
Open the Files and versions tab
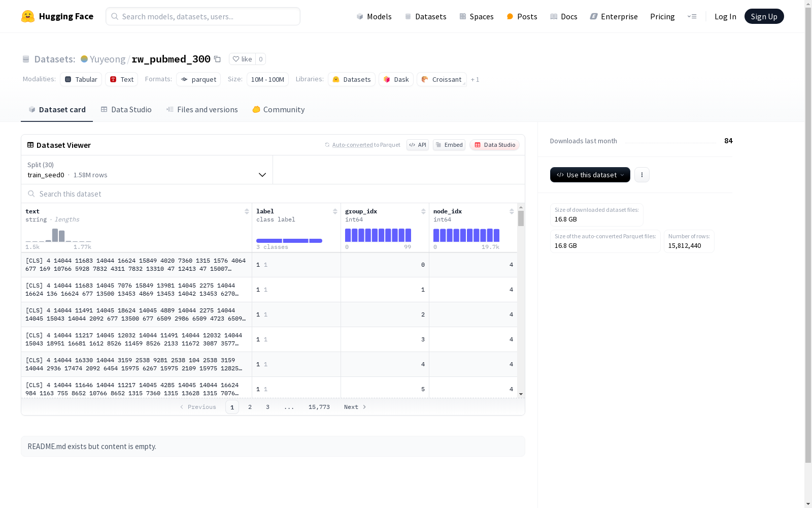tap(202, 110)
